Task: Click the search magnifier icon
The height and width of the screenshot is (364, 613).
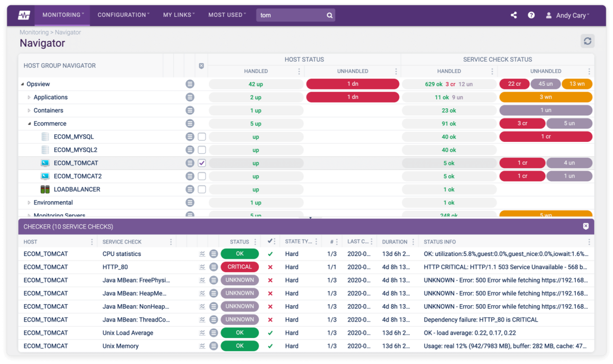Action: point(329,15)
